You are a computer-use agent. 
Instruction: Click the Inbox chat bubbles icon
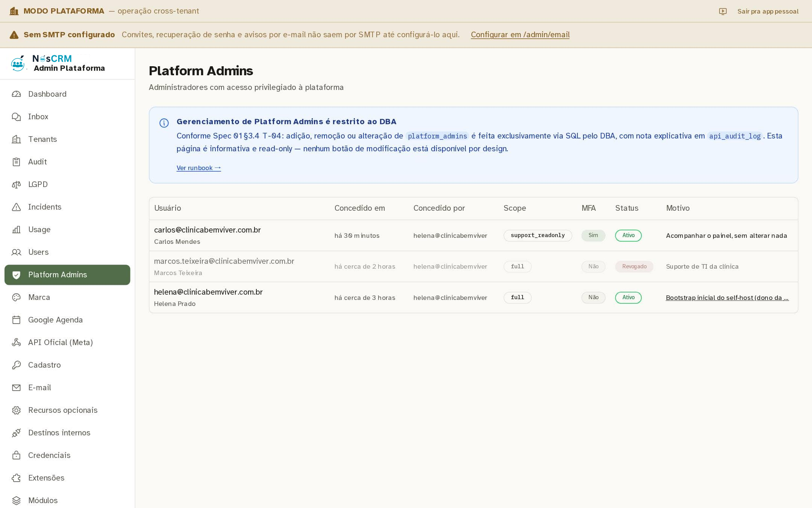pos(16,117)
